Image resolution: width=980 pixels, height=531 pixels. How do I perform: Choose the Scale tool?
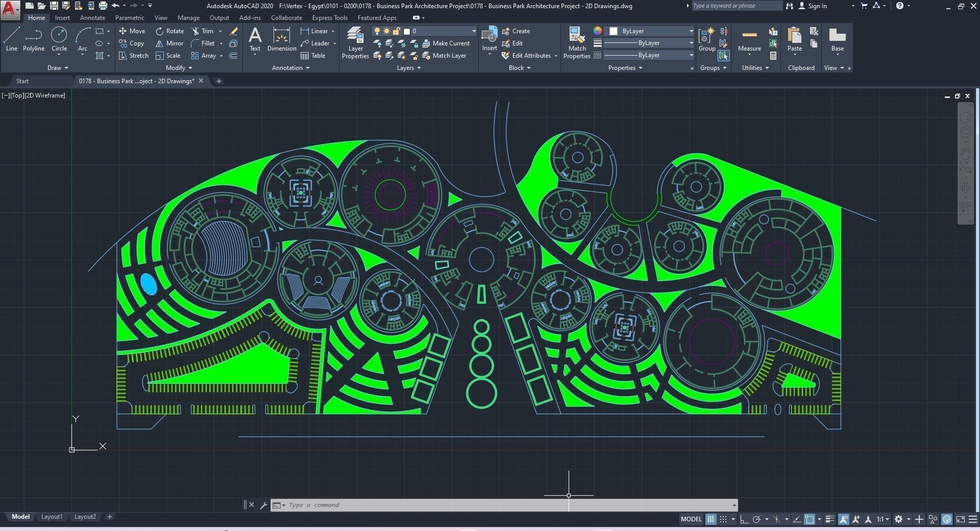tap(168, 56)
